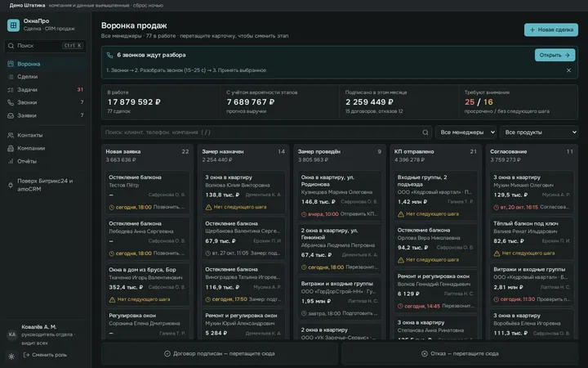The height and width of the screenshot is (368, 588).
Task: Open the Воронка section
Action: pyautogui.click(x=46, y=64)
